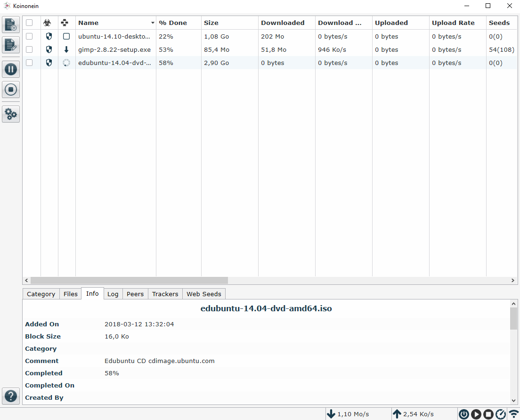
Task: Click the info panel scroll-down arrow
Action: (x=513, y=400)
